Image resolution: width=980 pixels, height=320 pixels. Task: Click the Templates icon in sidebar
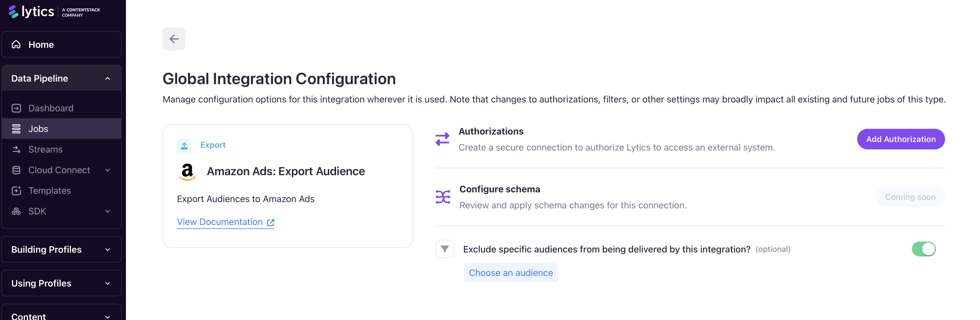click(x=16, y=190)
